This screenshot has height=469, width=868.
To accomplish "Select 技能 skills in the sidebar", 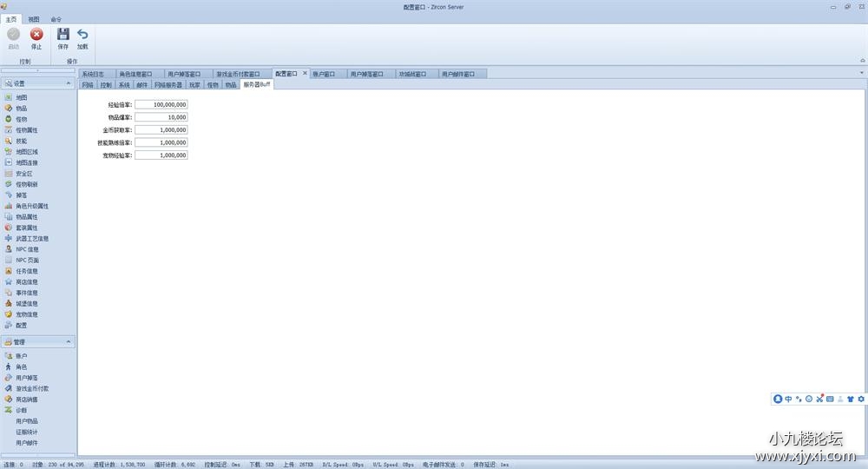I will pos(22,141).
